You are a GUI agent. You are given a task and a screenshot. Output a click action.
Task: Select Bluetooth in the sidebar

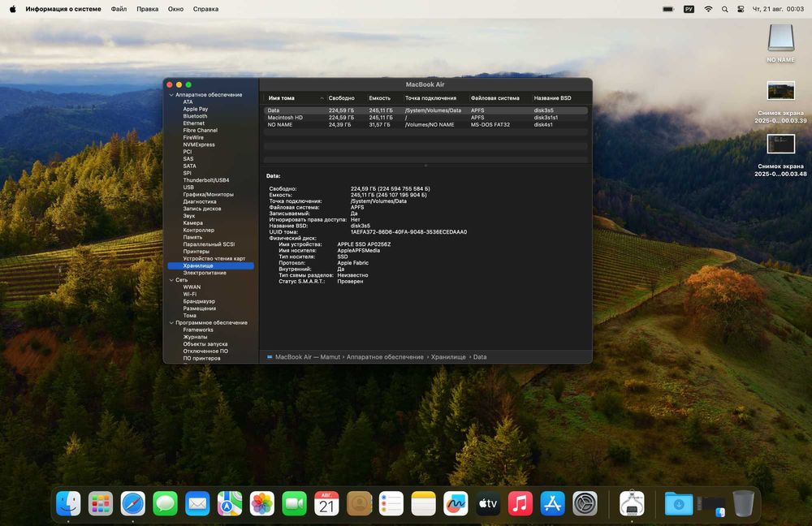(195, 116)
